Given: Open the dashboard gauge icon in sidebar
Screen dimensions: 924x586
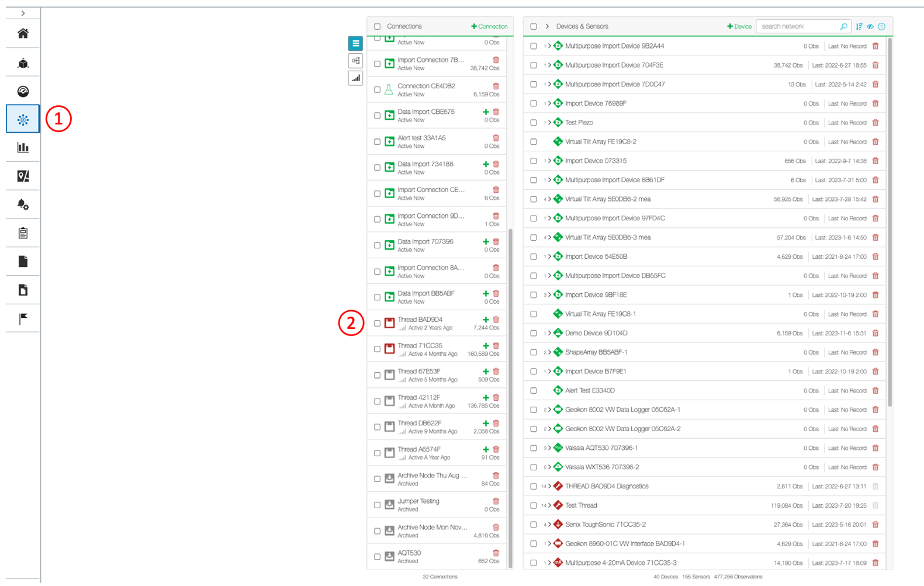Looking at the screenshot, I should click(23, 91).
